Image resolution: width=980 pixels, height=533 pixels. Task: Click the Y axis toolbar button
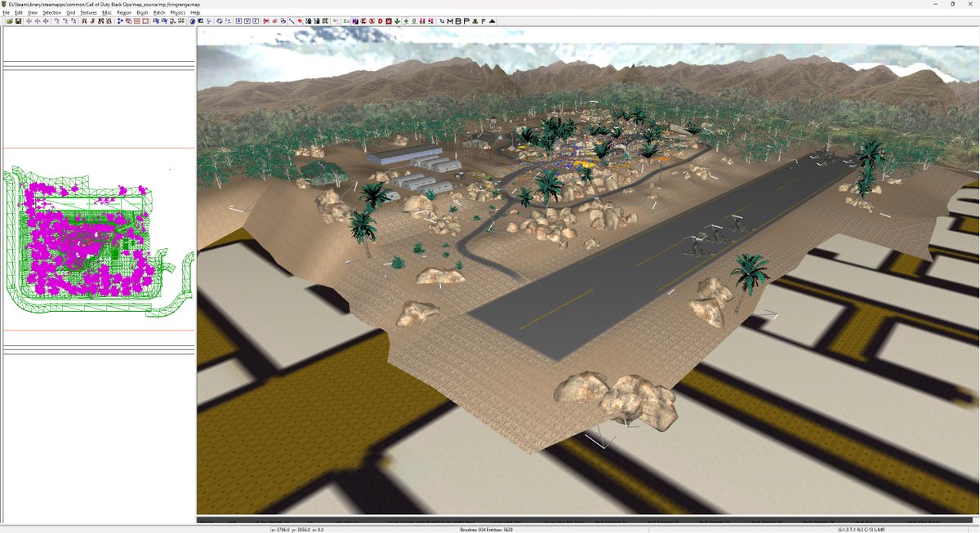pos(247,21)
